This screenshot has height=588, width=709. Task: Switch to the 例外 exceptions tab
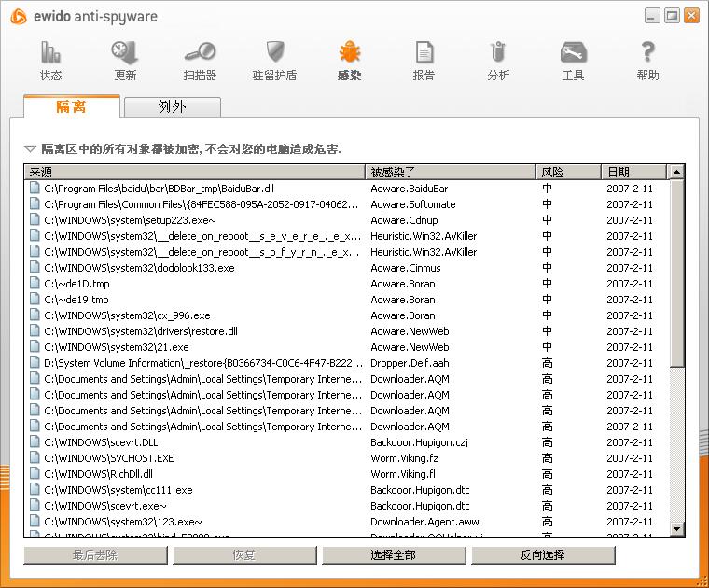click(173, 106)
